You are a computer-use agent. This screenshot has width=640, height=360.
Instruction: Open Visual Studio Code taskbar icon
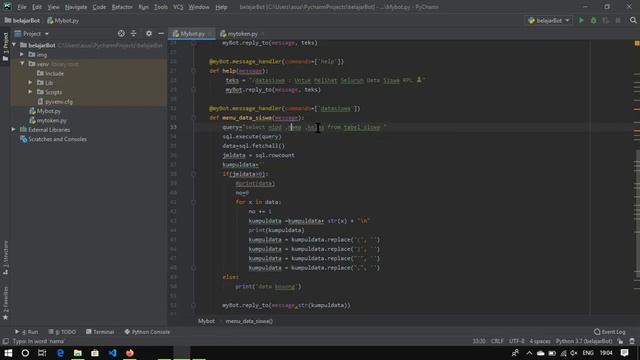[x=112, y=353]
